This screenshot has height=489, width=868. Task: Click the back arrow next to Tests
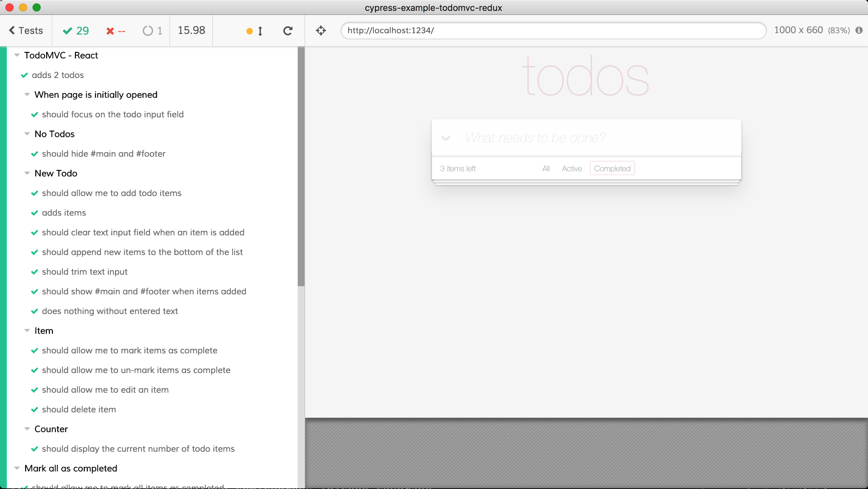tap(12, 30)
